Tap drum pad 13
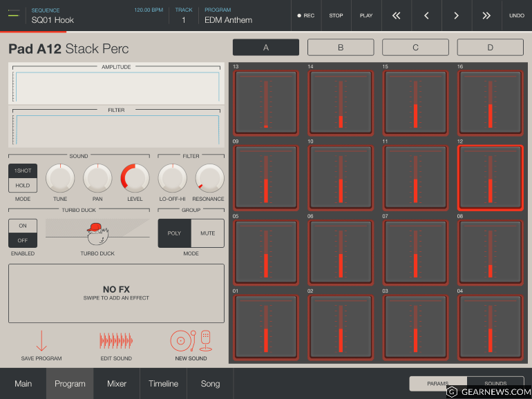This screenshot has width=532, height=399. point(266,103)
